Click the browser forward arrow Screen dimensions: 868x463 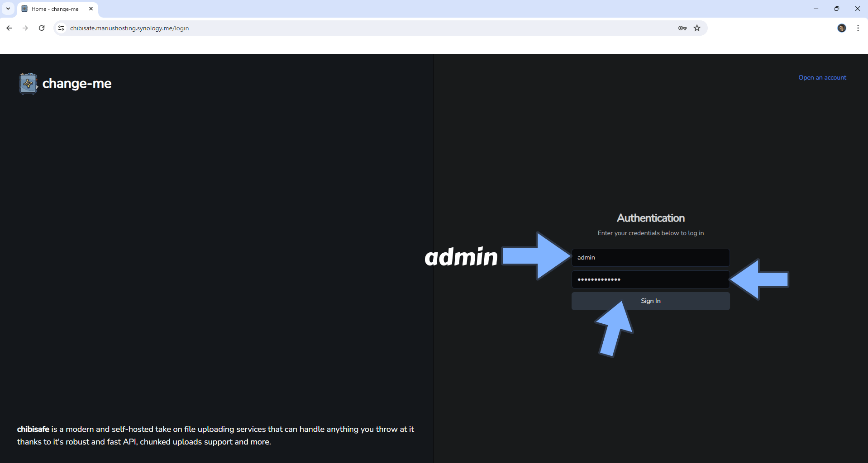point(25,28)
